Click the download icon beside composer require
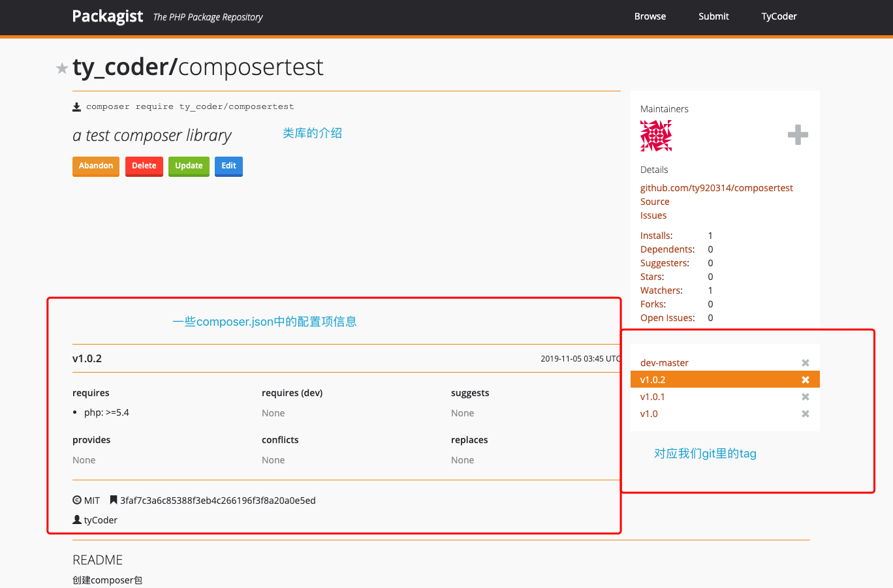893x588 pixels. (x=76, y=106)
